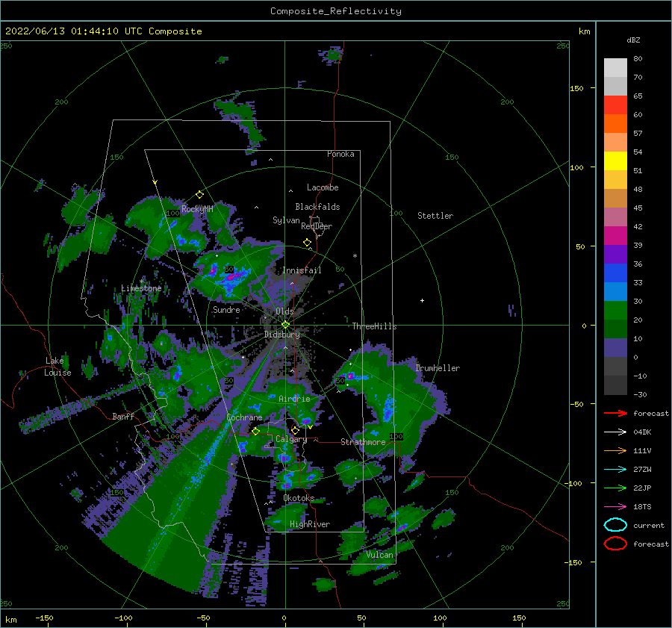Image resolution: width=672 pixels, height=628 pixels.
Task: Select the 51 dBZ yellow color swatch
Action: click(615, 161)
